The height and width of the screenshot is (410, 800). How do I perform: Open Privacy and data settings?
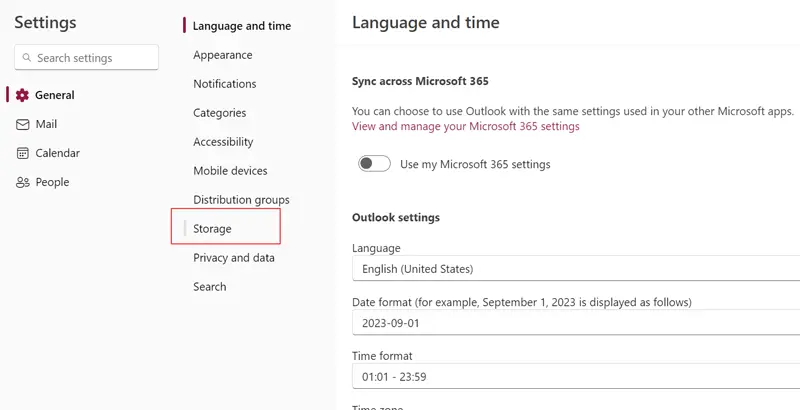pos(233,258)
